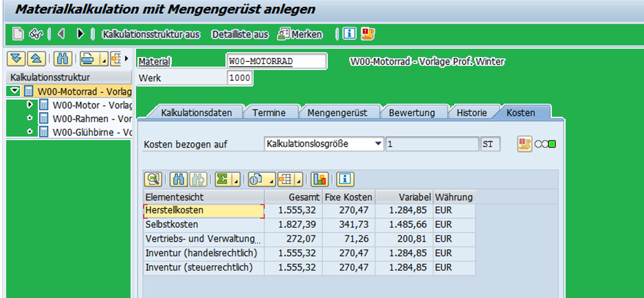
Task: Click the details magnifier icon in table toolbar
Action: pos(153,179)
